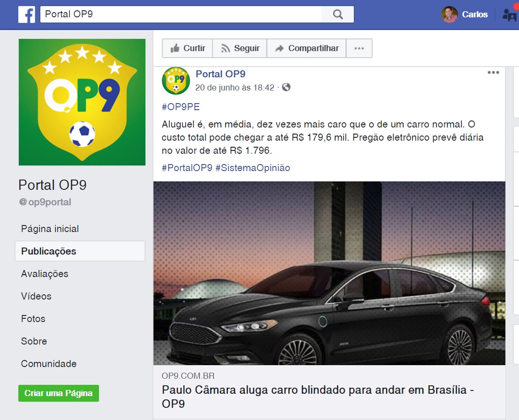Go to Avaliações section
Screen dimensions: 519x420
pyautogui.click(x=45, y=274)
